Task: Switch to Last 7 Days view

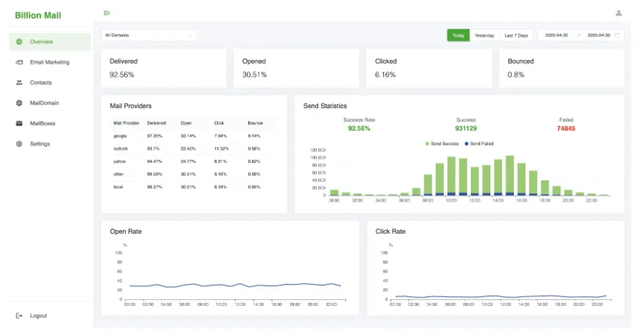Action: click(516, 35)
